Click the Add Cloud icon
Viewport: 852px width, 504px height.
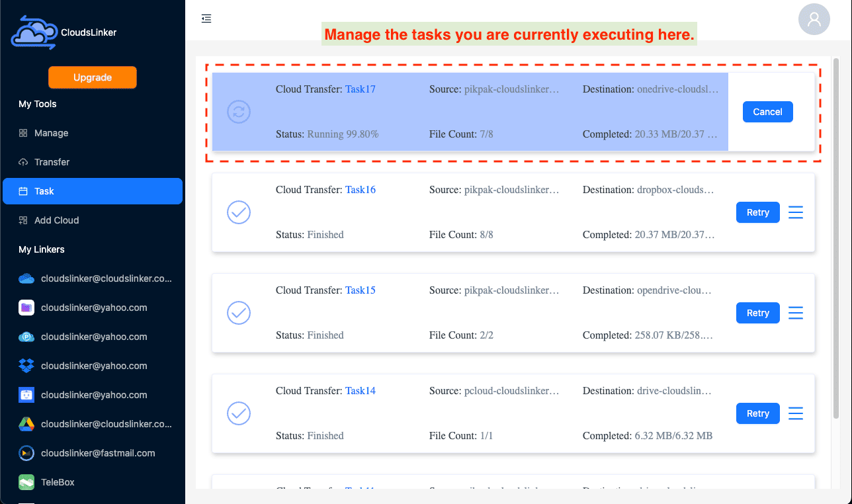pos(23,220)
